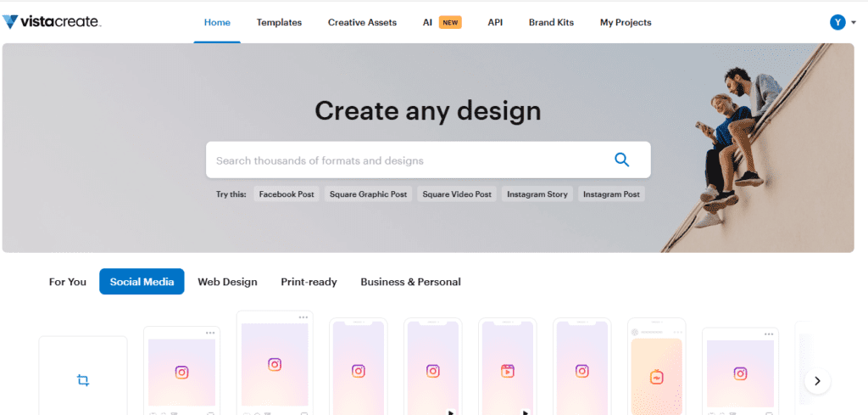Show next formats with right arrow

[817, 381]
